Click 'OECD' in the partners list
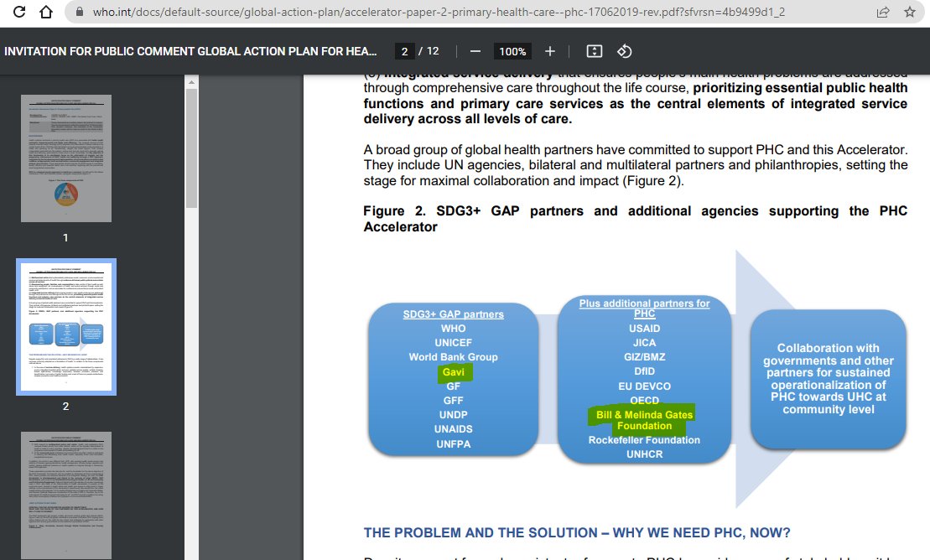 (x=644, y=401)
